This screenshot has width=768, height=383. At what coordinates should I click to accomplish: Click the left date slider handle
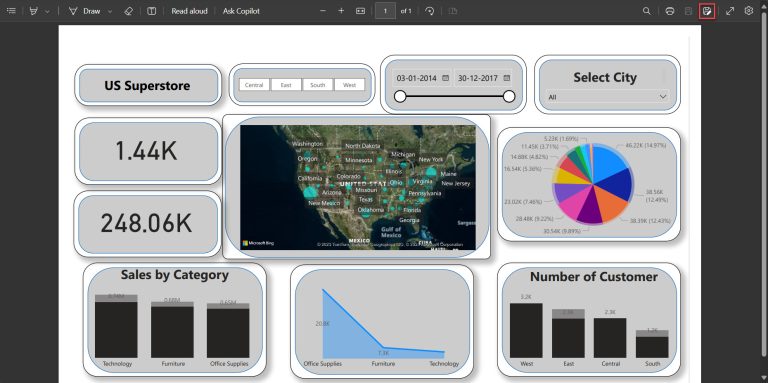(400, 96)
